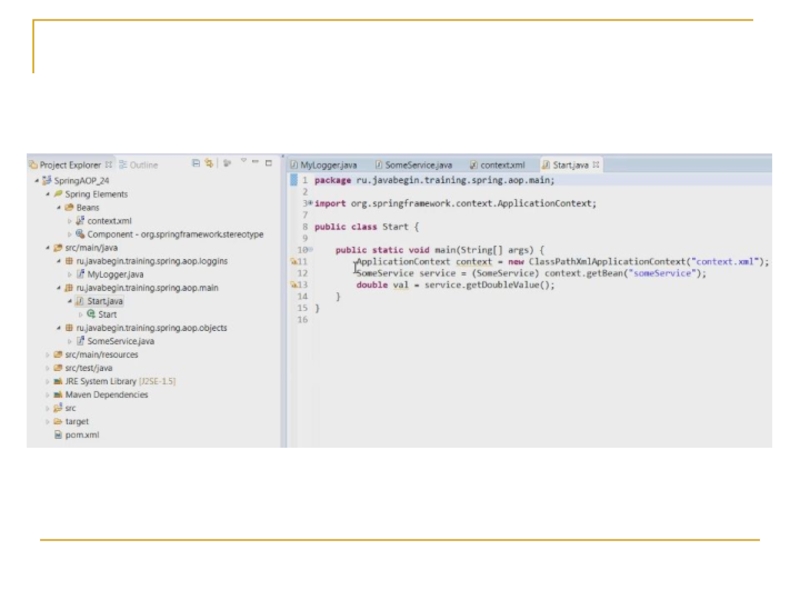The height and width of the screenshot is (600, 800).
Task: Select pom.xml in the project tree
Action: (x=82, y=435)
